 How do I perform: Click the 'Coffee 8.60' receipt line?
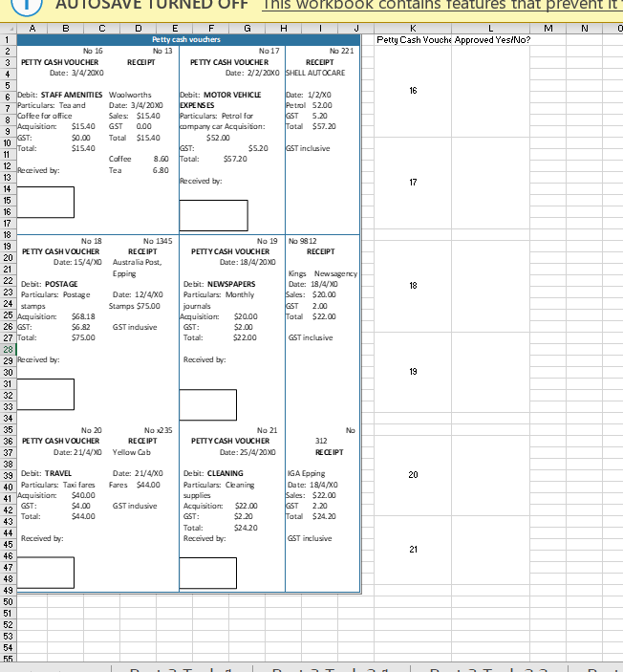[x=139, y=159]
